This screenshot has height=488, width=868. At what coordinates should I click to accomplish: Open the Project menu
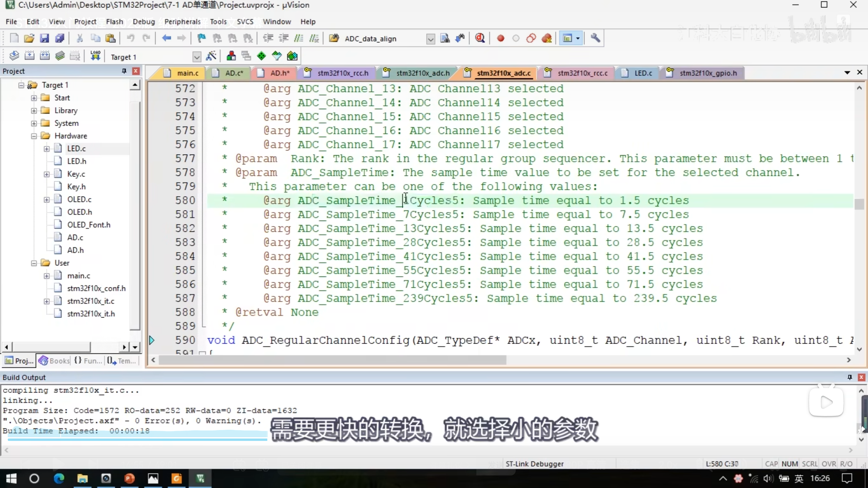(x=85, y=22)
